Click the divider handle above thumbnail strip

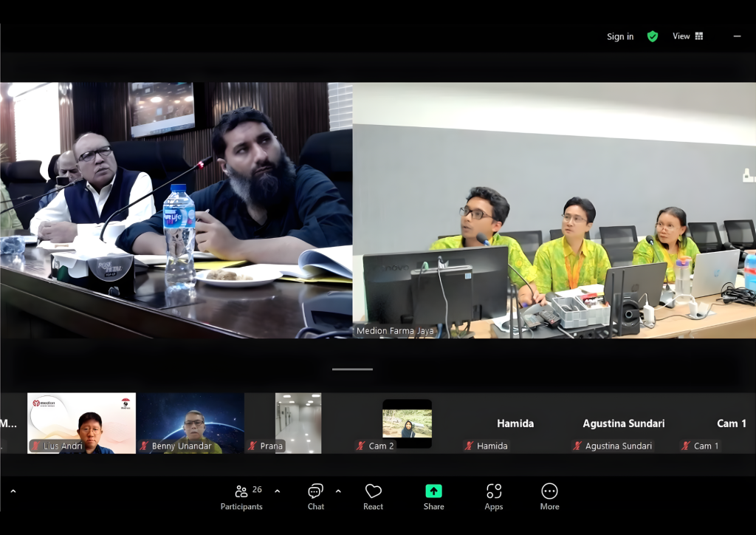click(352, 369)
